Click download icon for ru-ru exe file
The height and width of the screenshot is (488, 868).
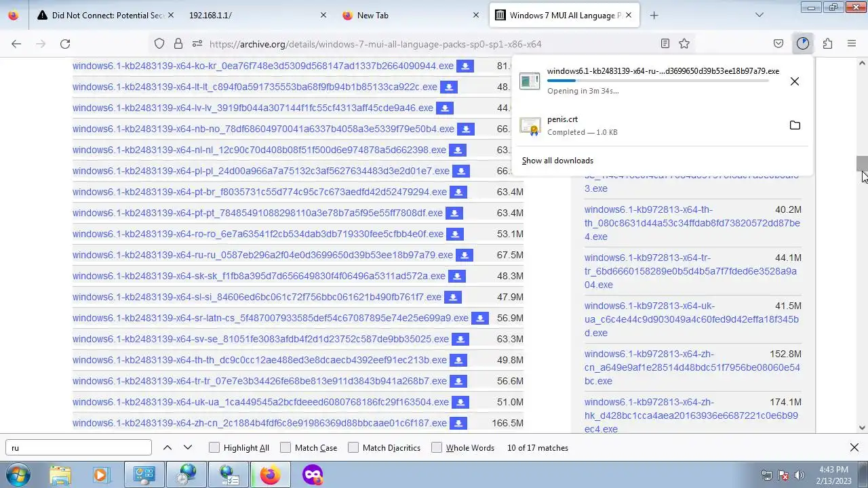464,256
